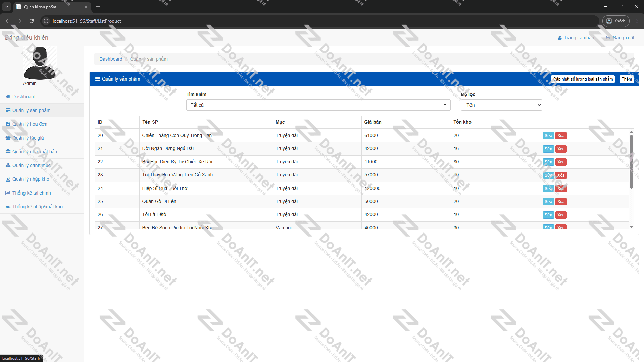Click the Đăng xuất link
Screen dimensions: 644x362
623,38
